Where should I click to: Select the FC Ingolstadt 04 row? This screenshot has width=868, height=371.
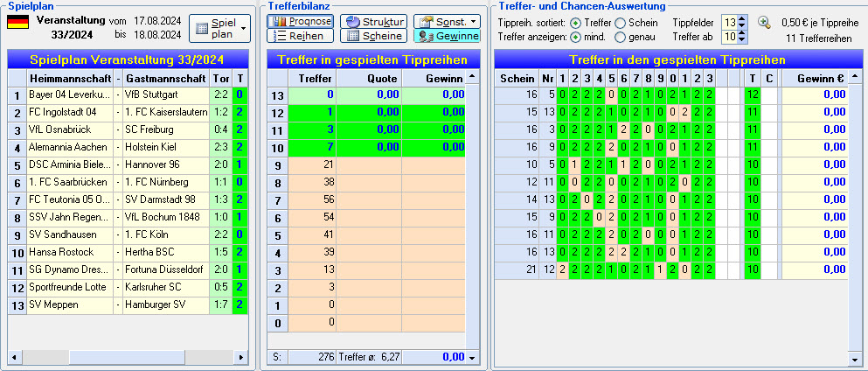pos(128,112)
